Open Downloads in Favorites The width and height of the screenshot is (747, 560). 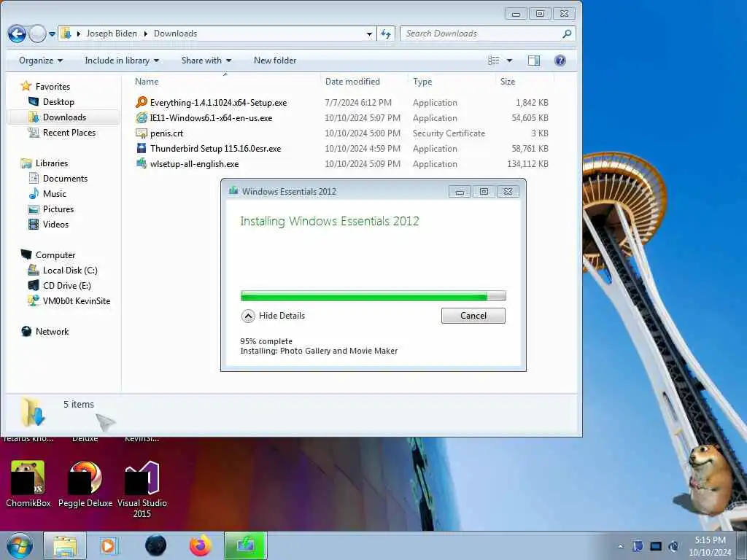64,117
